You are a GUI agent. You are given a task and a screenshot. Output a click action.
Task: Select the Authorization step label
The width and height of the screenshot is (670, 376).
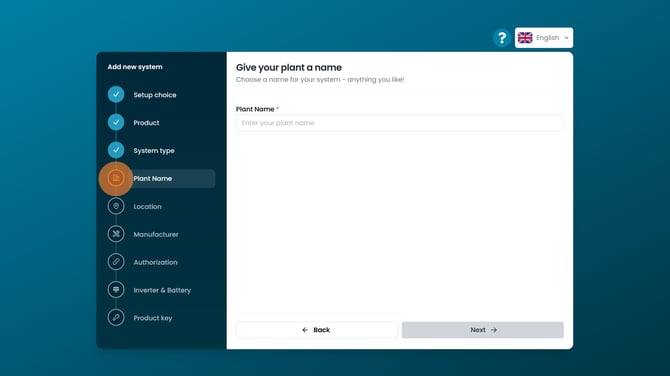pyautogui.click(x=155, y=262)
